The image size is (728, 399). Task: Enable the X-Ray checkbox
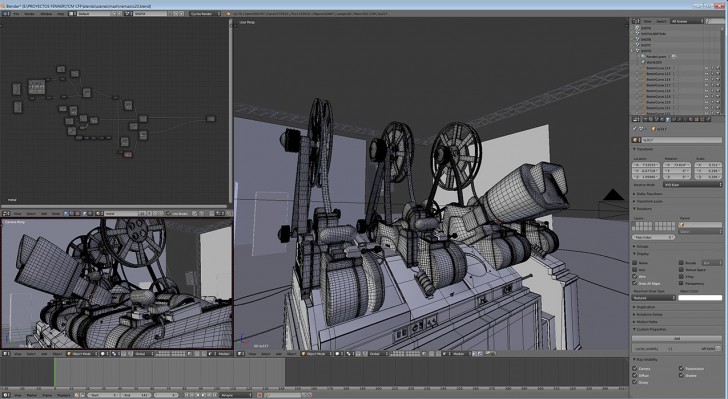(681, 276)
